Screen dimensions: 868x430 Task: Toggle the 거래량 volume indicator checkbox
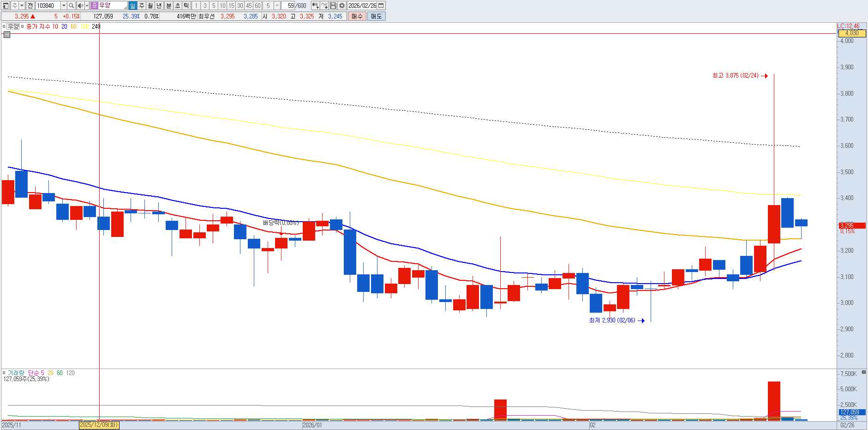pos(4,373)
